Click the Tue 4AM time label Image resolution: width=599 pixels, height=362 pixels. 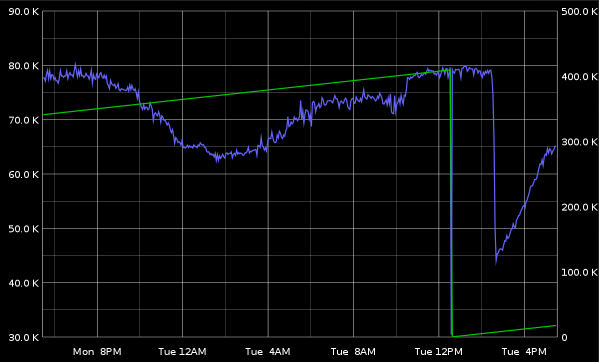[268, 352]
